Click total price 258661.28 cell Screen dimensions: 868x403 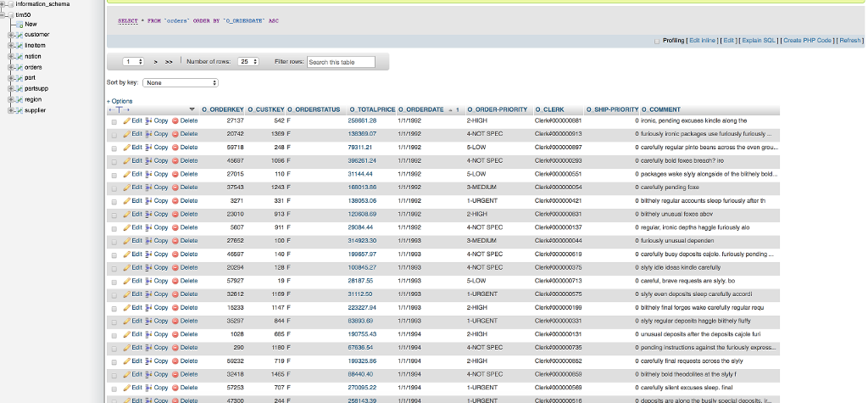tap(362, 120)
